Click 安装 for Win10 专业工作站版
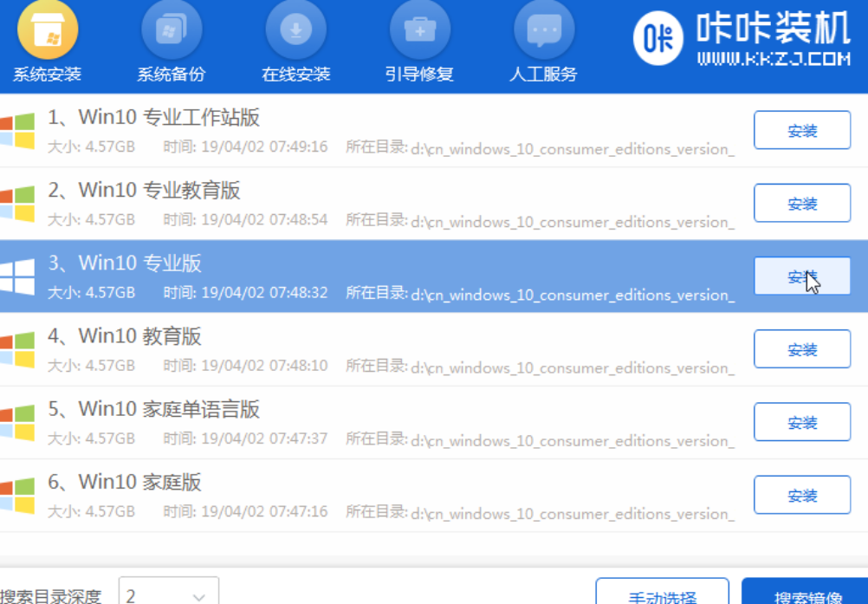Viewport: 868px width, 604px height. pyautogui.click(x=801, y=130)
